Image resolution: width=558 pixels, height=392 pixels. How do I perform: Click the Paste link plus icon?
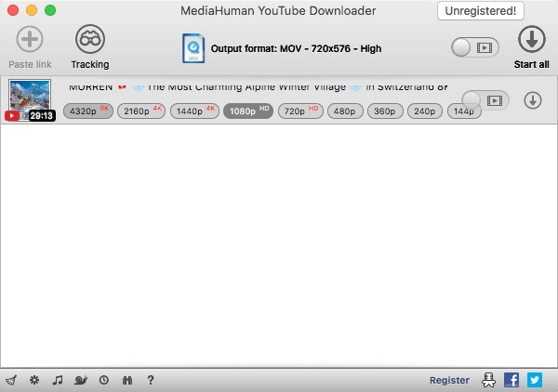click(31, 40)
